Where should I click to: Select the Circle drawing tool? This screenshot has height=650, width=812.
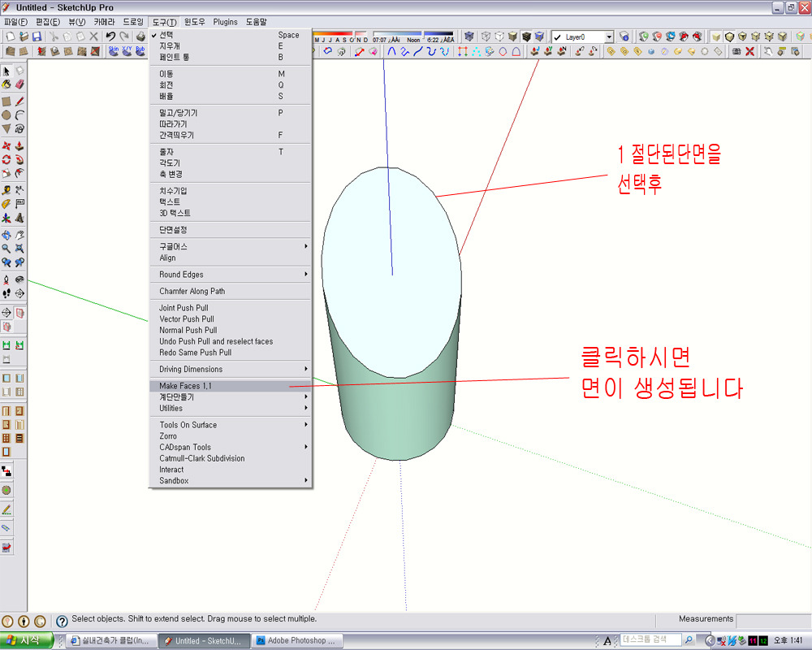click(x=6, y=115)
